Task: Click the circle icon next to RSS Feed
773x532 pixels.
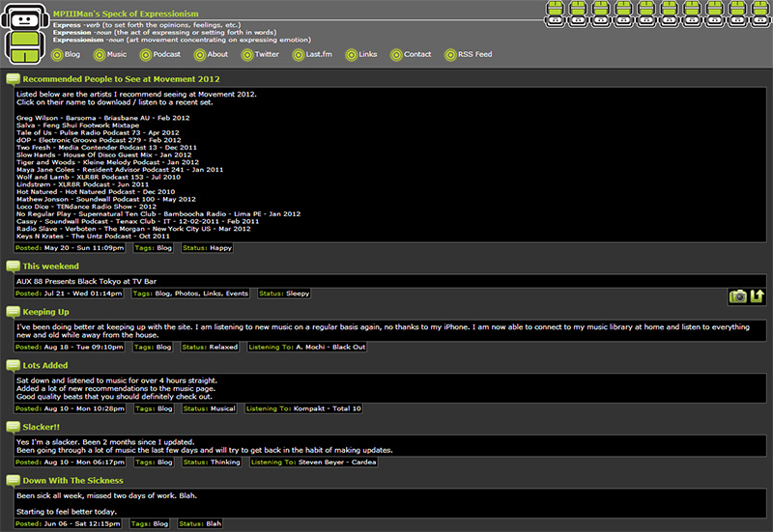Action: [450, 55]
